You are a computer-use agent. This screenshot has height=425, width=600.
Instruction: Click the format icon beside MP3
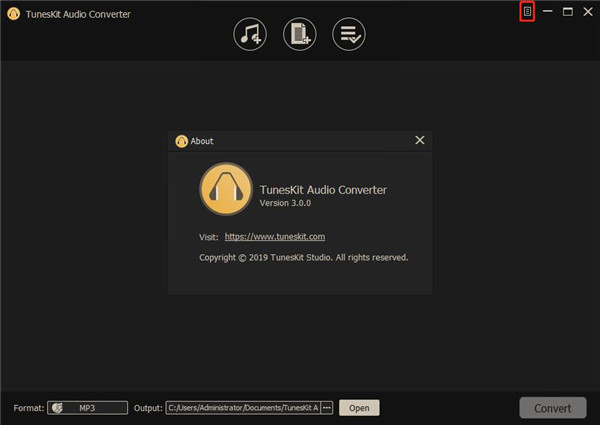pyautogui.click(x=57, y=408)
